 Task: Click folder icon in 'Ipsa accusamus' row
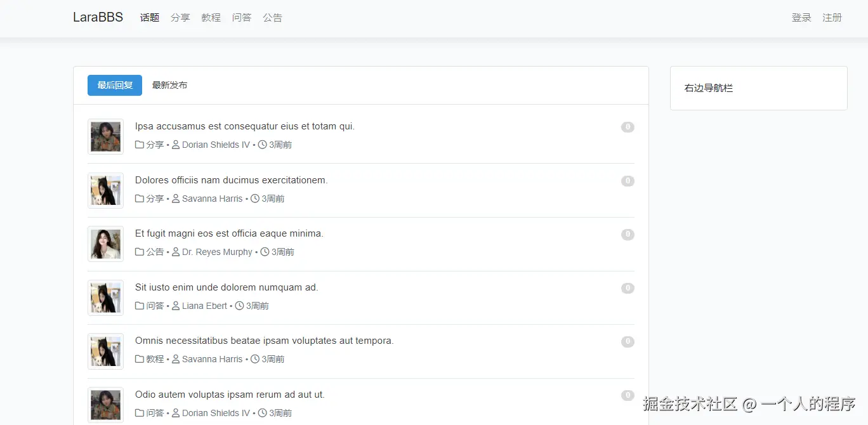click(140, 145)
